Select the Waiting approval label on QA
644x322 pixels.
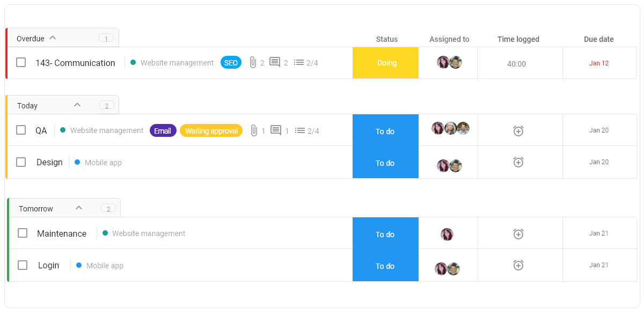[211, 131]
